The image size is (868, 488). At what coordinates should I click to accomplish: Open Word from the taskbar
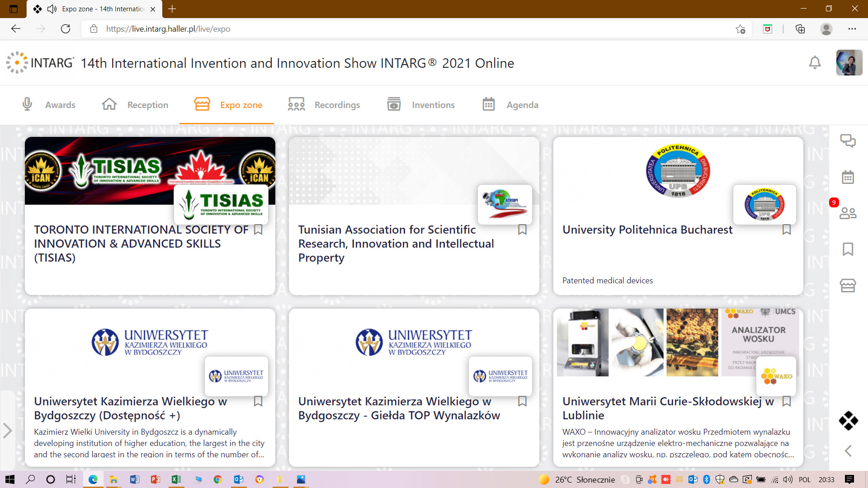[135, 479]
